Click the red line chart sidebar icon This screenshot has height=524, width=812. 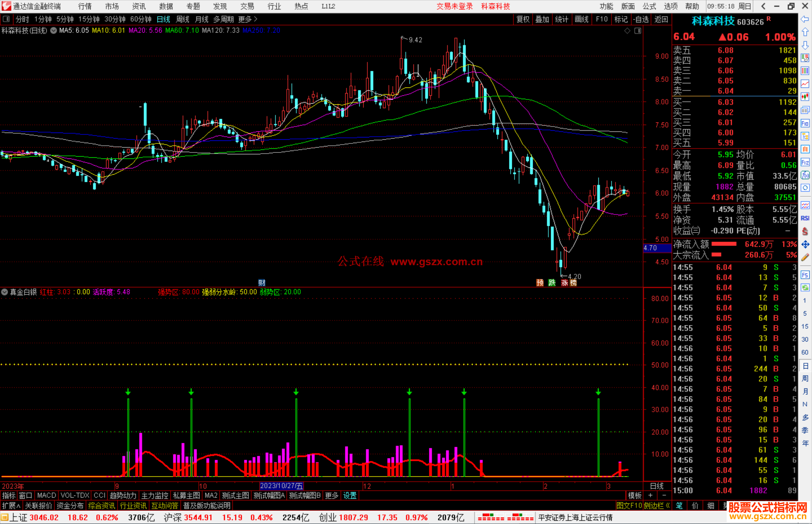coord(805,84)
